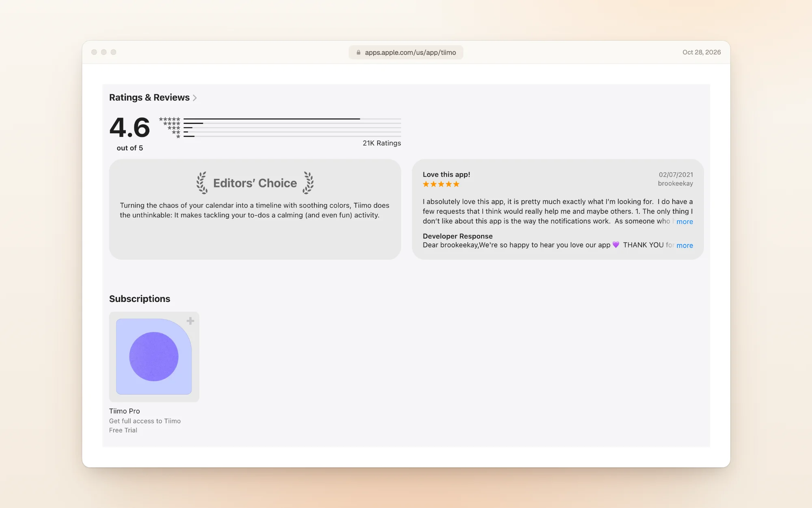Click the 'Love this app!' review title
Screen dimensions: 812x508
tap(446, 174)
